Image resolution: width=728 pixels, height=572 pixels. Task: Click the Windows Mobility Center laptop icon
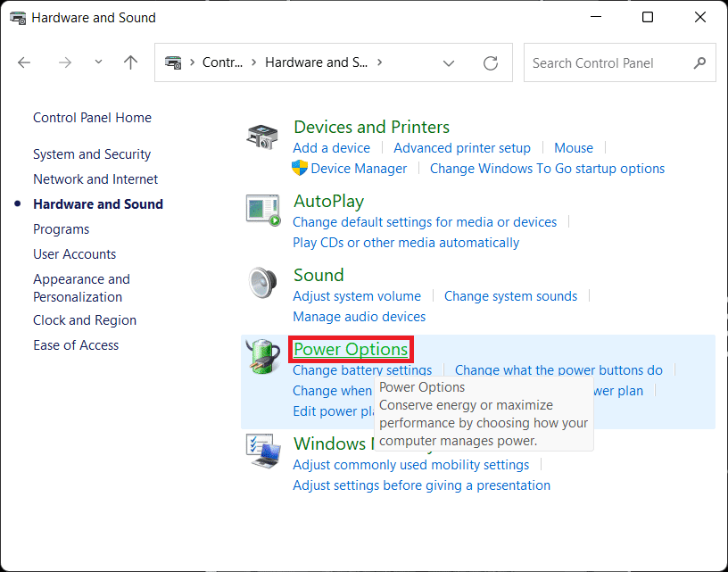[263, 451]
